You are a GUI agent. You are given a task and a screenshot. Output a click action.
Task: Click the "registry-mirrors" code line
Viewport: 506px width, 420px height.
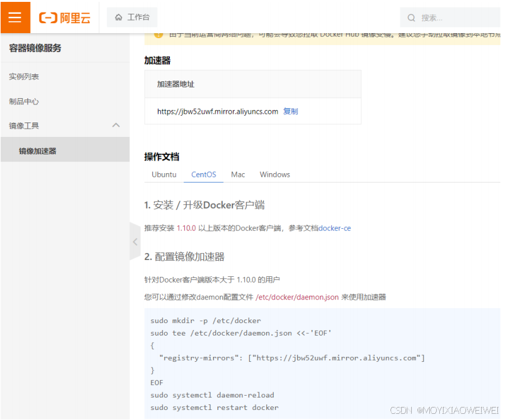(x=292, y=358)
